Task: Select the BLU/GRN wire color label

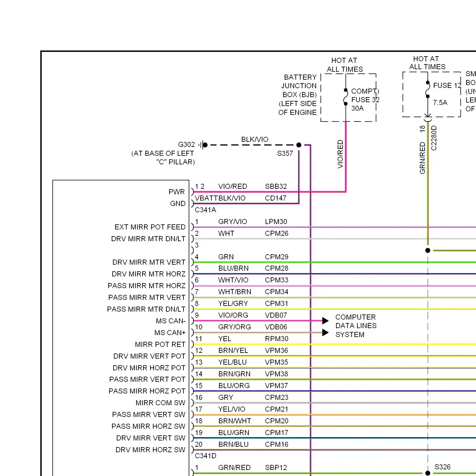Action: point(234,433)
